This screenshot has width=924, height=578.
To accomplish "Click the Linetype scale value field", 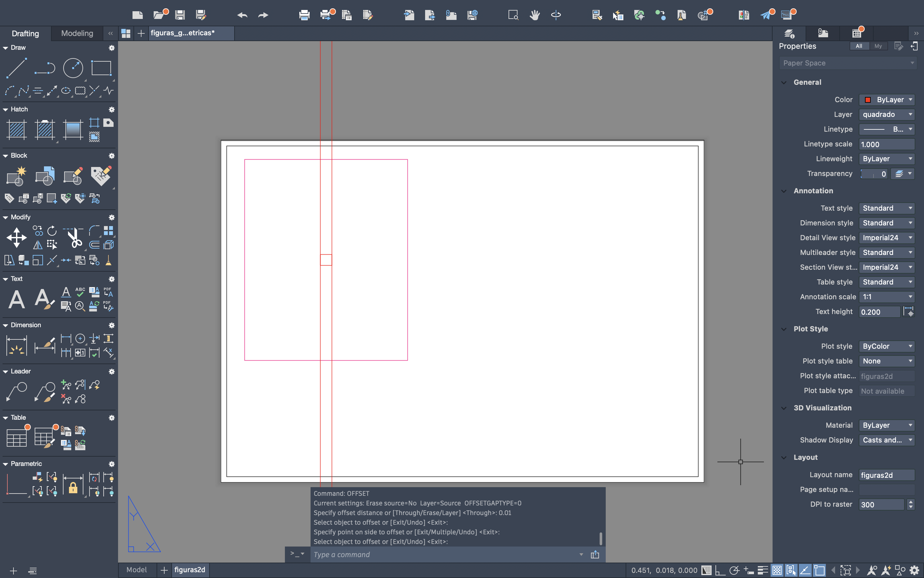I will [886, 144].
